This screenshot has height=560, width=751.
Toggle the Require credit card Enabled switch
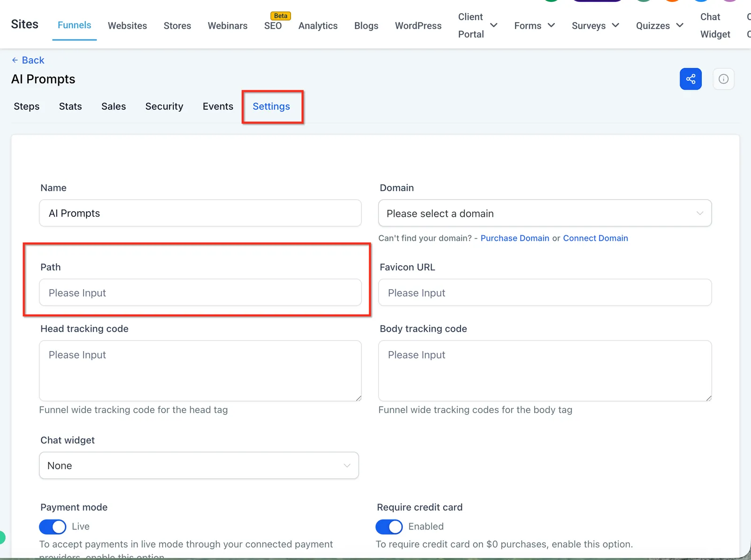(x=389, y=527)
